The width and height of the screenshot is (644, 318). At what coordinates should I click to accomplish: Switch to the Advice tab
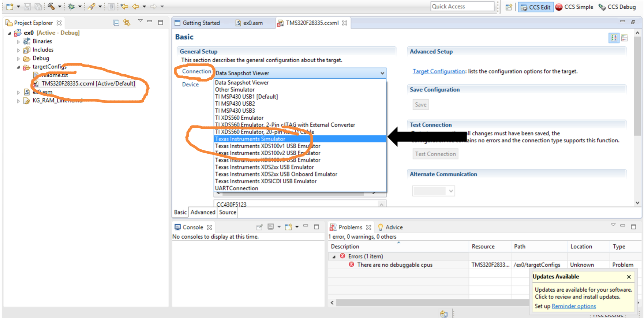click(x=390, y=227)
